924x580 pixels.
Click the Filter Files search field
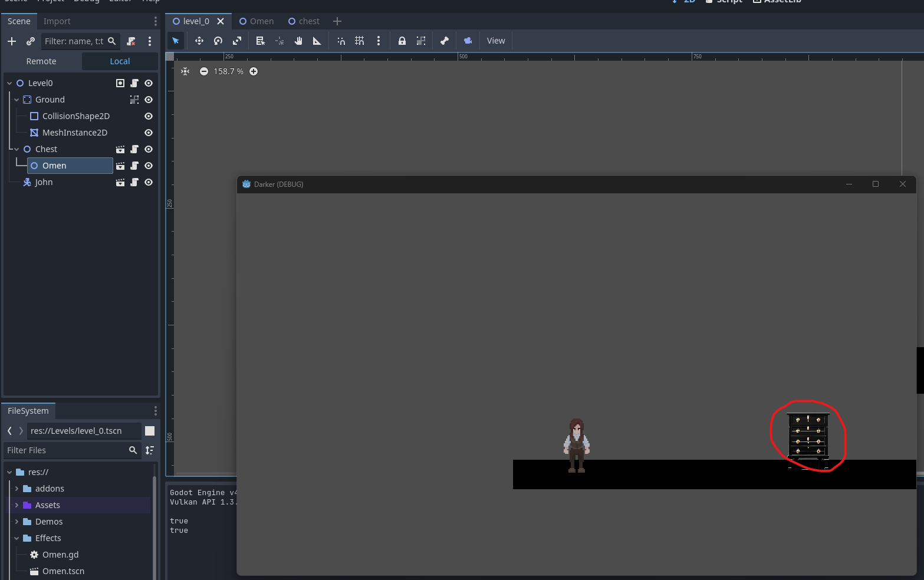pyautogui.click(x=65, y=450)
